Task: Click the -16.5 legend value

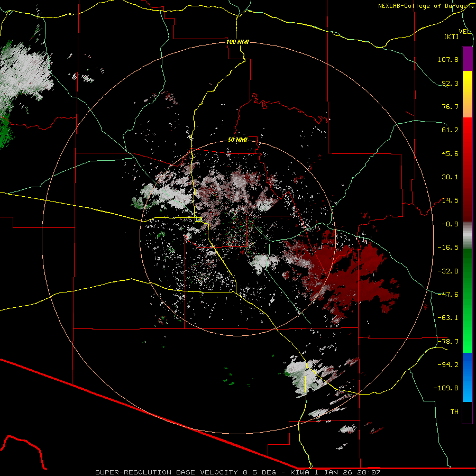Action: 448,248
